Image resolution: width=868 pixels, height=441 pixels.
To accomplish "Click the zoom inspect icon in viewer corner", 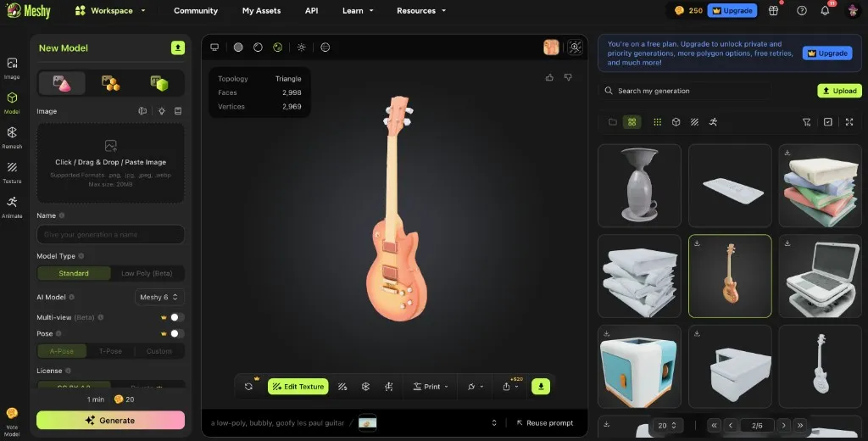I will click(576, 47).
